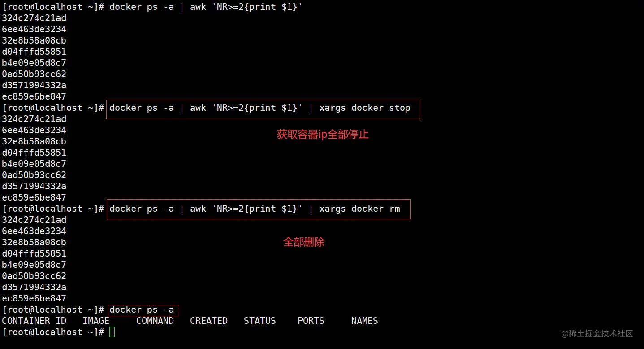Click the last empty root@localhost prompt

53,332
